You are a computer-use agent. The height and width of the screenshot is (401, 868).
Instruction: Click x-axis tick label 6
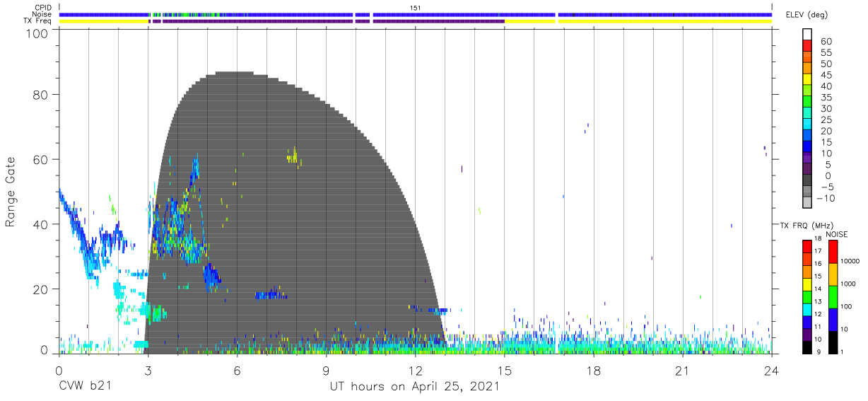237,371
